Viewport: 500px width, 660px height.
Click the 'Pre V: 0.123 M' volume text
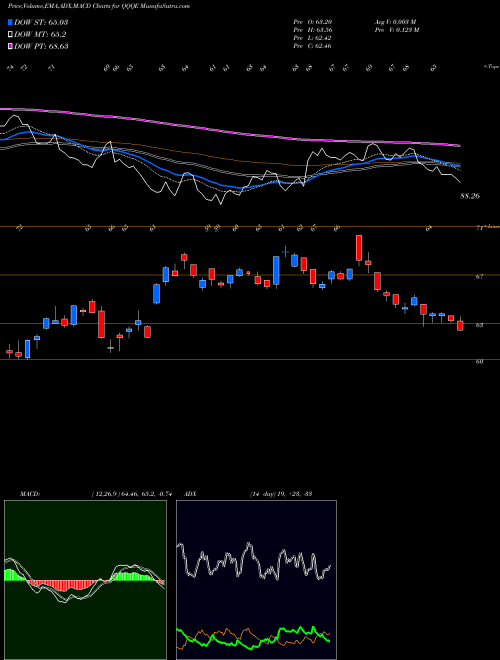396,30
